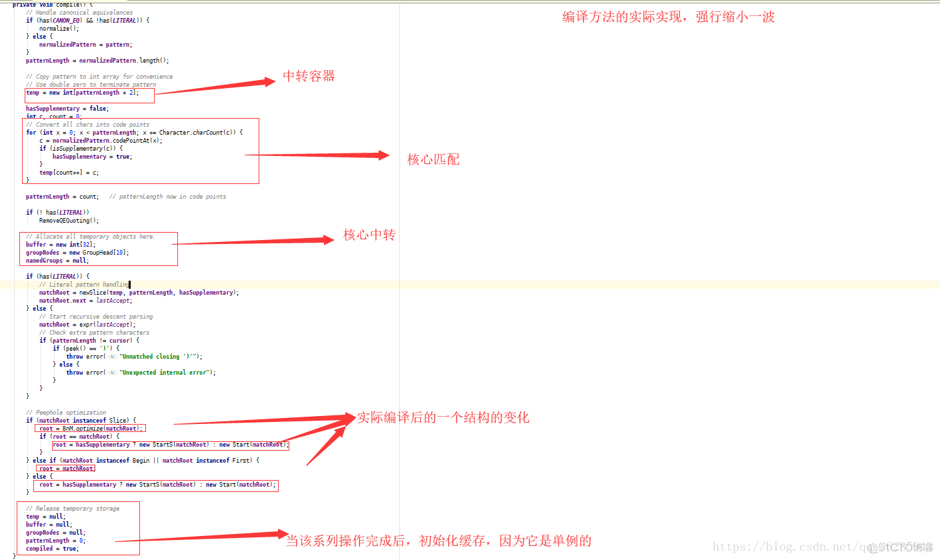Click the line "root = matchRoot;"
940x560 pixels.
(67, 469)
